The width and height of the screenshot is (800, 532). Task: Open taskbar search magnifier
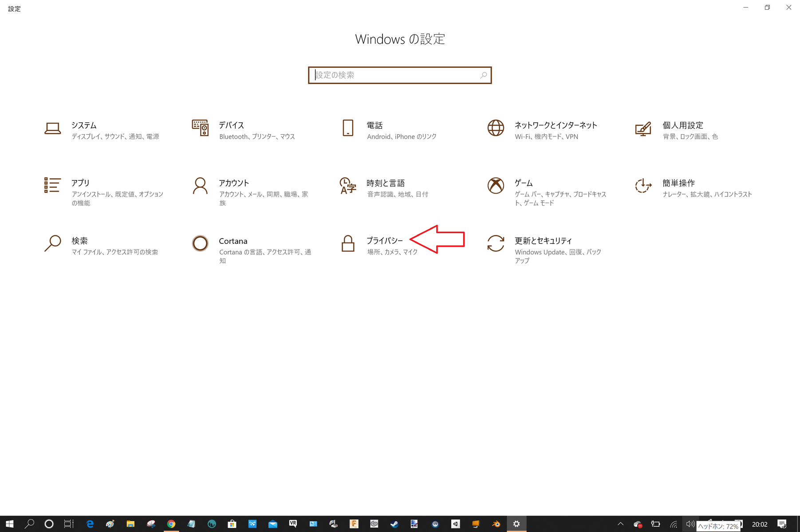pyautogui.click(x=29, y=524)
